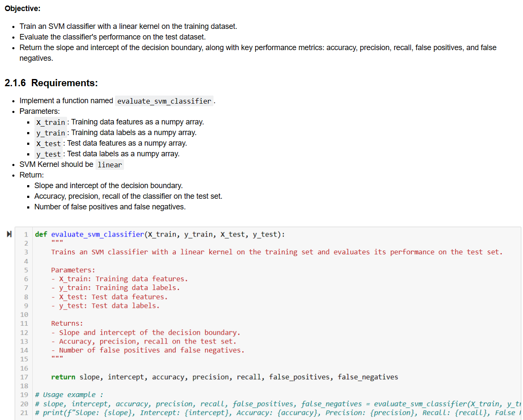
Task: Click the y_train inline code span
Action: [x=50, y=133]
